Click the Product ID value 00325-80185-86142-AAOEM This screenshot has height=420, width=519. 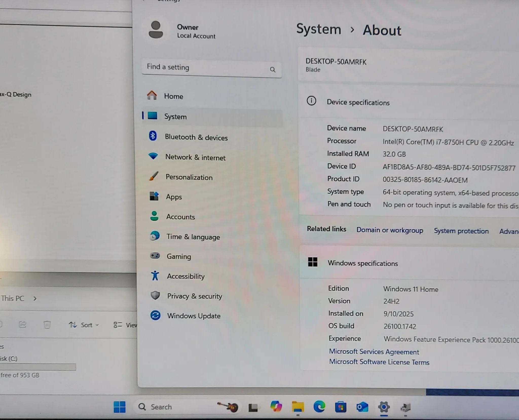[x=425, y=180]
